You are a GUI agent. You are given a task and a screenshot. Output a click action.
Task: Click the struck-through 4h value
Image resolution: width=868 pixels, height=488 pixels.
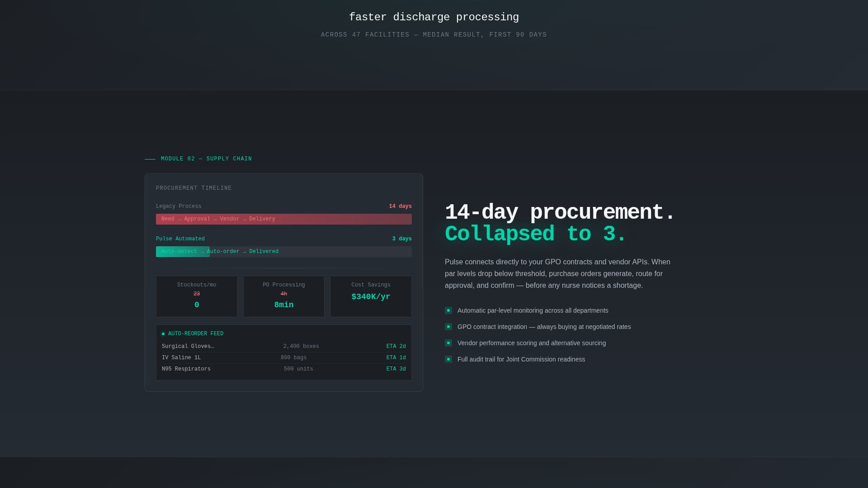point(284,294)
